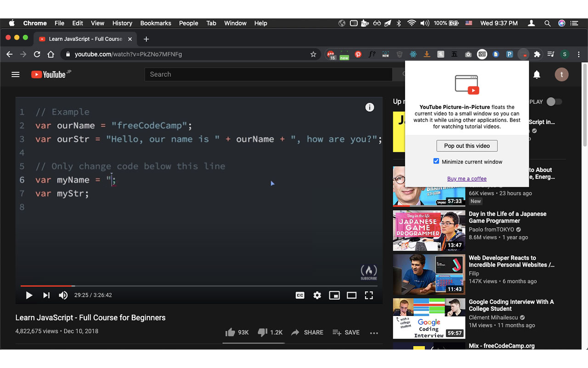Viewport: 588px width, 368px height.
Task: Open the Bookmarks menu in the menu bar
Action: click(155, 23)
